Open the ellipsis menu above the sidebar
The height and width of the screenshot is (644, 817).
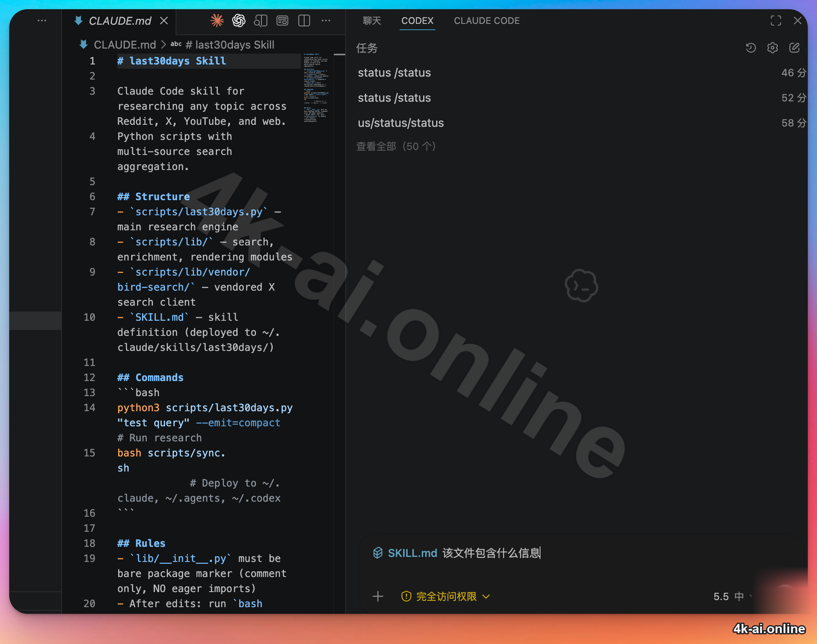(42, 21)
